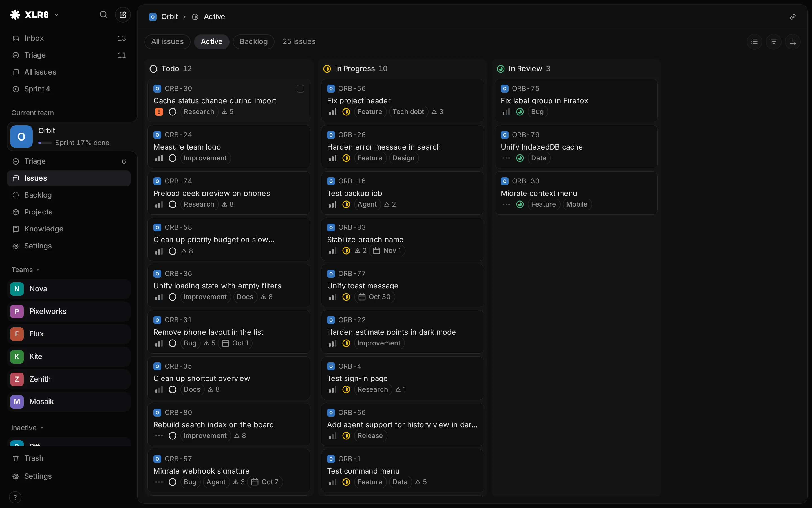Collapse the Teams section

pyautogui.click(x=25, y=270)
